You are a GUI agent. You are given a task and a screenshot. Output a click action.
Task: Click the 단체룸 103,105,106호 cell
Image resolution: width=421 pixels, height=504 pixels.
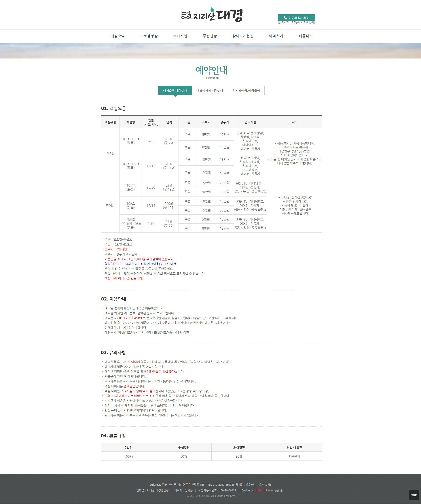tap(131, 224)
